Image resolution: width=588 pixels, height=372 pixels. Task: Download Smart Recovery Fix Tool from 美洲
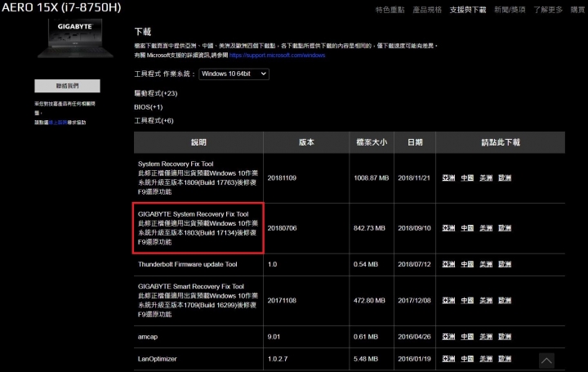tap(486, 301)
